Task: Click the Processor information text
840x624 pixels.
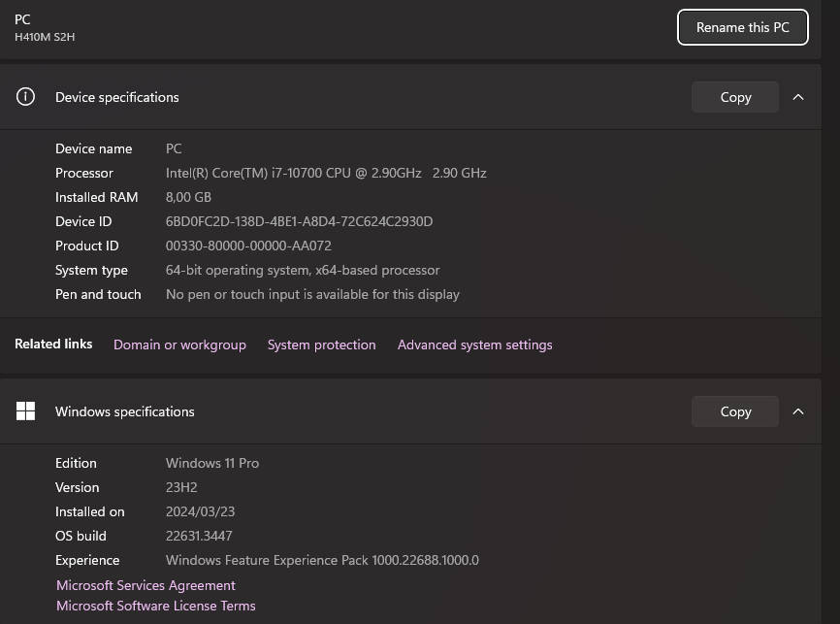Action: 325,173
